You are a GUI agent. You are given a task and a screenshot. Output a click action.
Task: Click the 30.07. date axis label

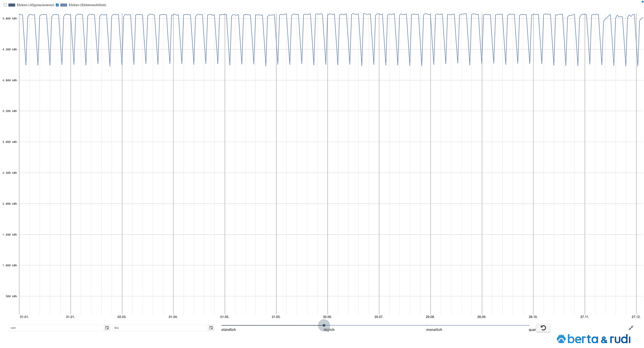coord(379,317)
